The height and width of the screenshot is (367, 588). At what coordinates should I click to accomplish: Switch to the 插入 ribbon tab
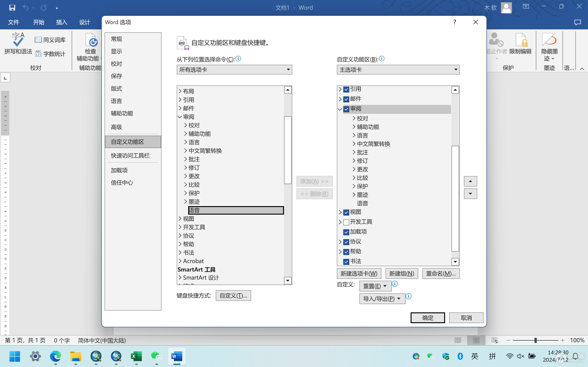click(x=62, y=22)
